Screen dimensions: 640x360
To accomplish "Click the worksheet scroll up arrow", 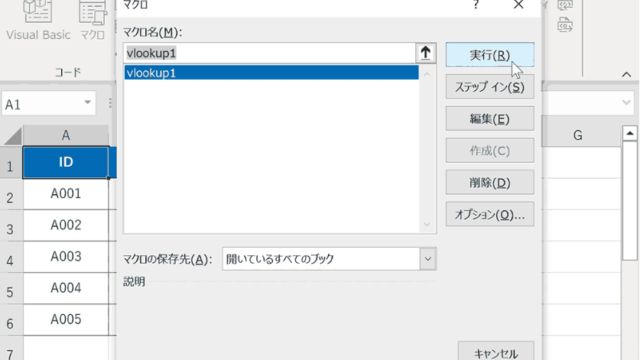I will (x=630, y=133).
